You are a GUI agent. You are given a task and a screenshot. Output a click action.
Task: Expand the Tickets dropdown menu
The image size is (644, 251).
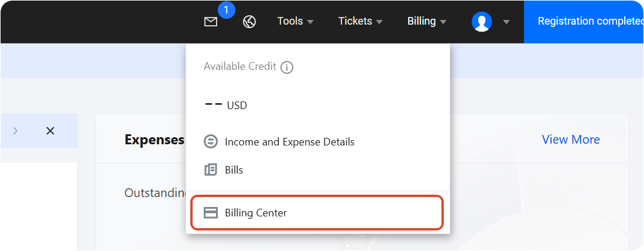(x=360, y=21)
